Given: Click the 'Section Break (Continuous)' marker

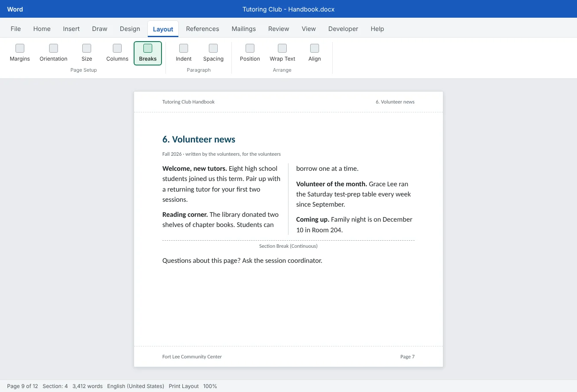Looking at the screenshot, I should [288, 246].
